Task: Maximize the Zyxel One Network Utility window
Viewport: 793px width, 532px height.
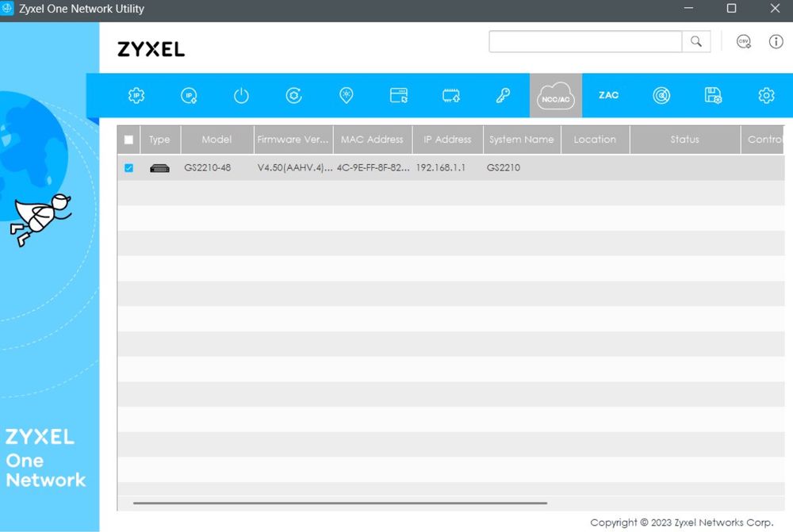Action: coord(731,9)
